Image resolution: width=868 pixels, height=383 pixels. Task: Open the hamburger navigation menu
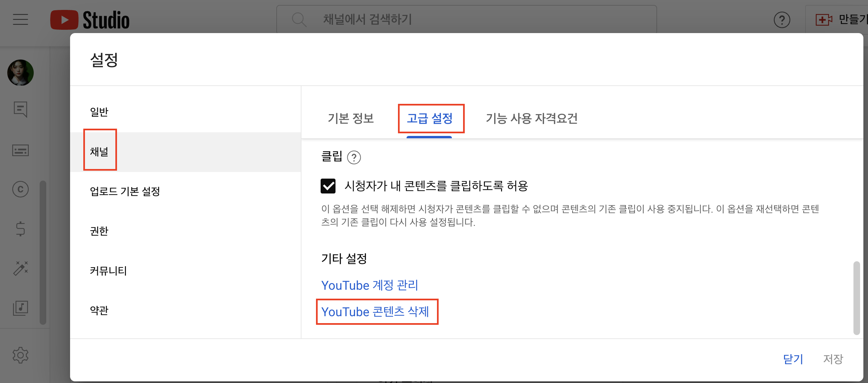point(20,19)
